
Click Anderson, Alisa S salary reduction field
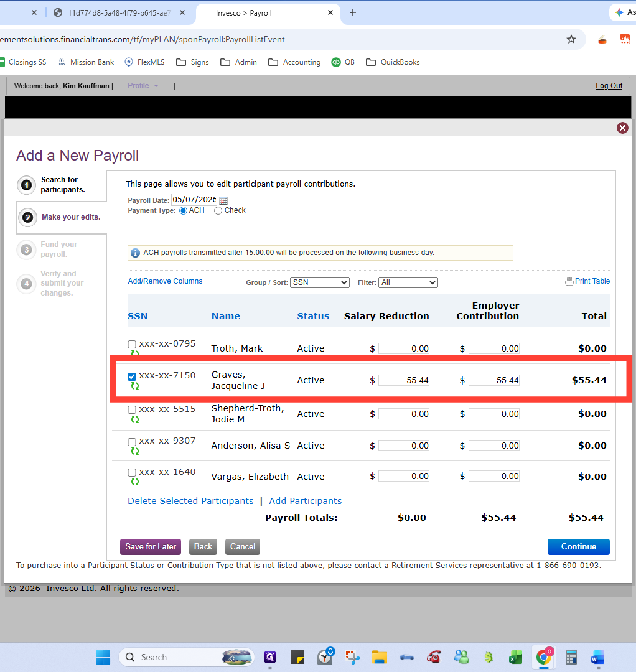pyautogui.click(x=404, y=446)
